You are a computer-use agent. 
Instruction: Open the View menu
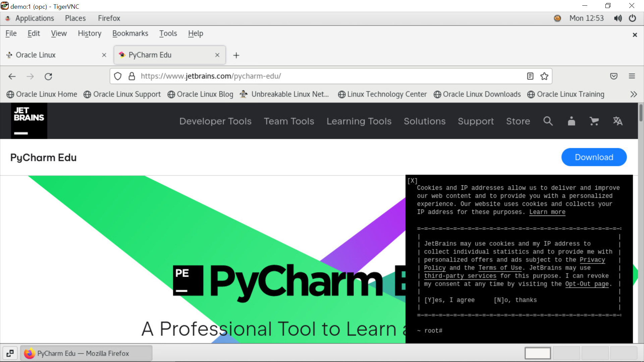59,34
